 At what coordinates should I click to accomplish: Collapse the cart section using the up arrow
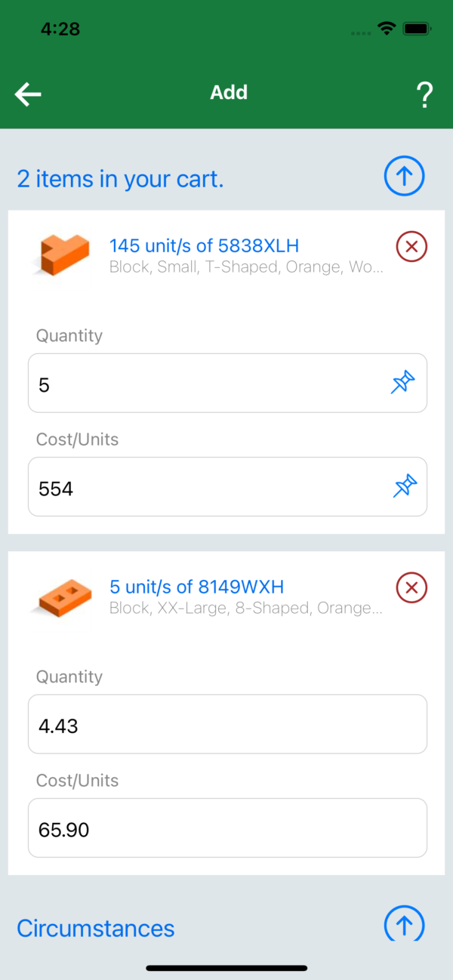404,175
